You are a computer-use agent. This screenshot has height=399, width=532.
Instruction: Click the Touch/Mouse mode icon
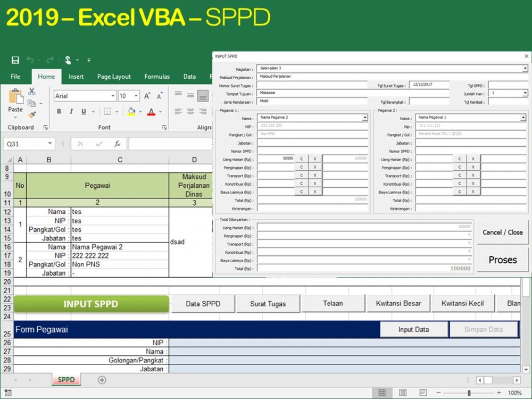point(68,60)
